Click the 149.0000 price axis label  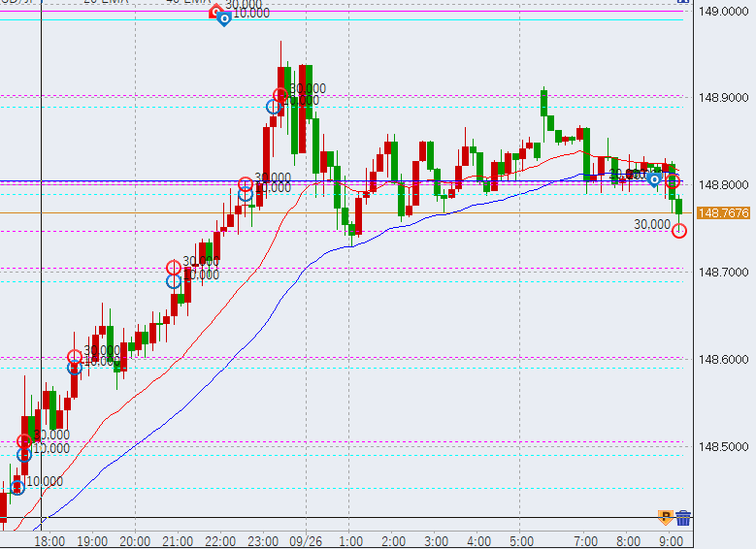coord(724,12)
